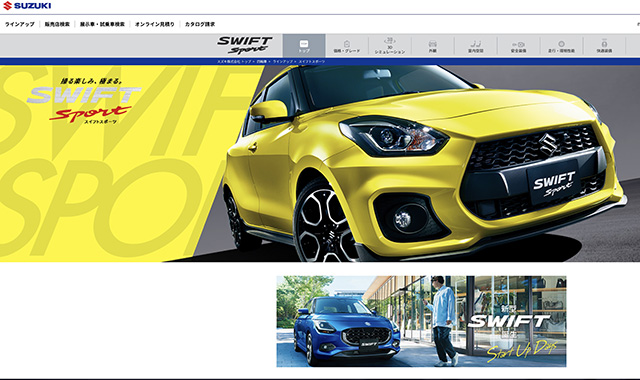Click 四輪車 breadcrumb link
Image resolution: width=640 pixels, height=380 pixels.
coord(262,62)
